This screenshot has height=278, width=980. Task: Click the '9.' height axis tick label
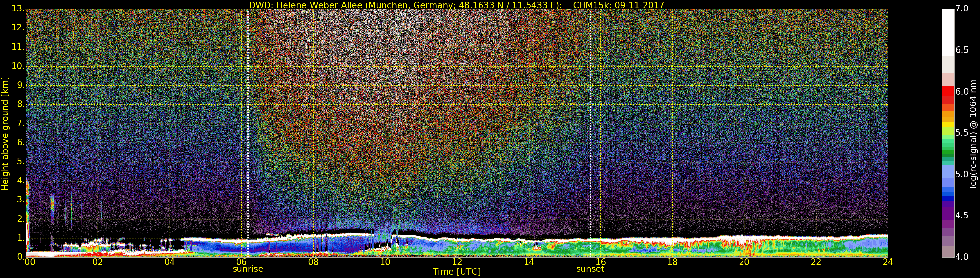(x=21, y=86)
